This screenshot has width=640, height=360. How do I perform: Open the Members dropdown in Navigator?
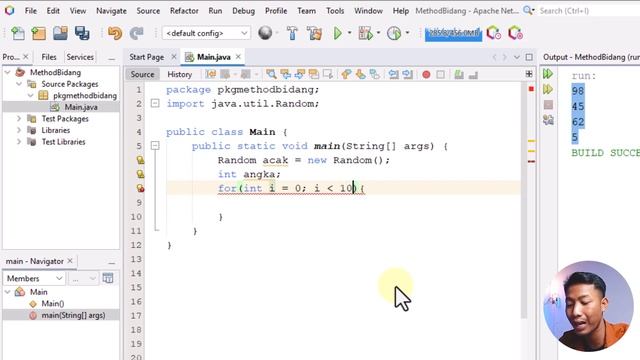coord(34,278)
